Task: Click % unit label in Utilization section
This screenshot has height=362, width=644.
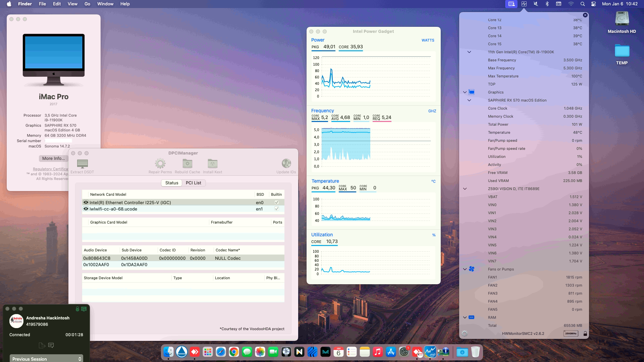Action: [434, 235]
